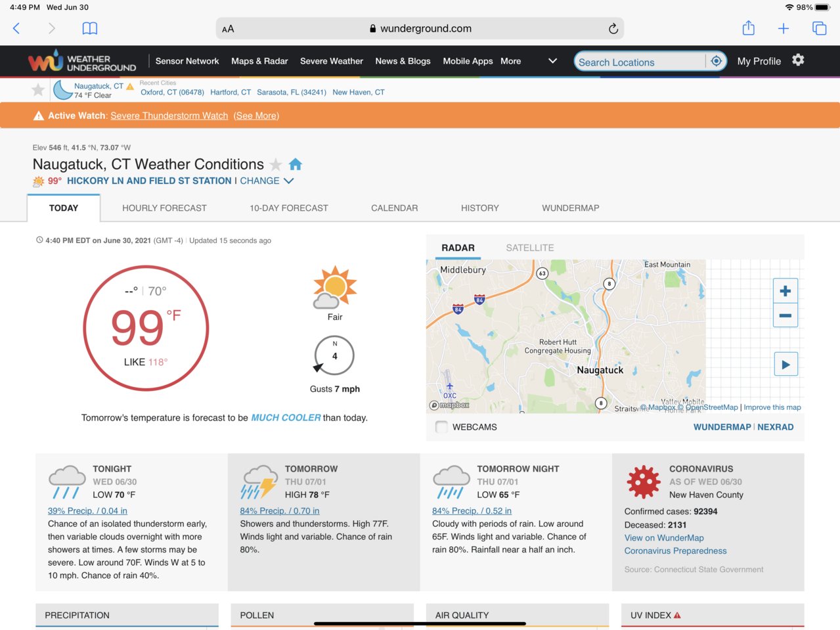Open the Hickory Ln and Field St Station link
840x630 pixels.
pos(149,181)
